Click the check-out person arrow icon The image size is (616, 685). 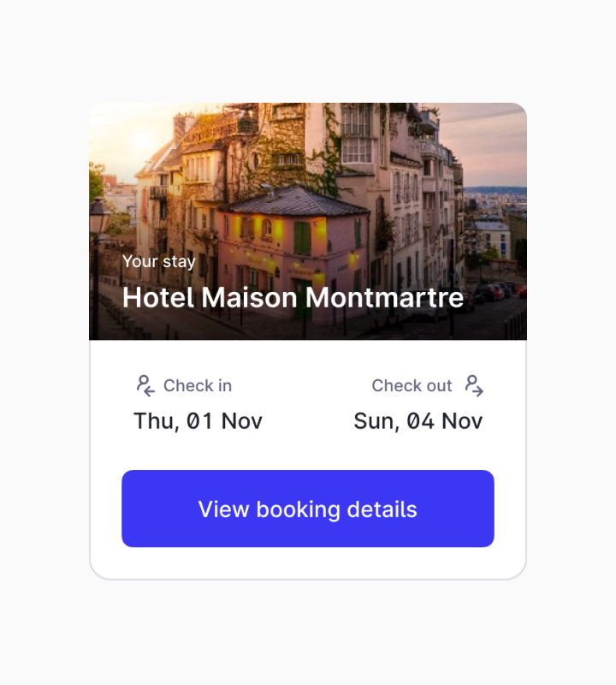click(x=474, y=385)
